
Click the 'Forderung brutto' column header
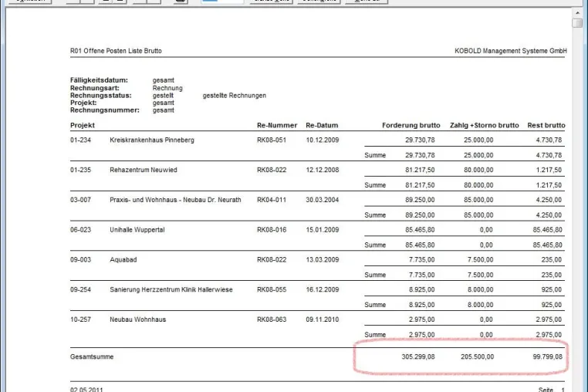click(411, 125)
